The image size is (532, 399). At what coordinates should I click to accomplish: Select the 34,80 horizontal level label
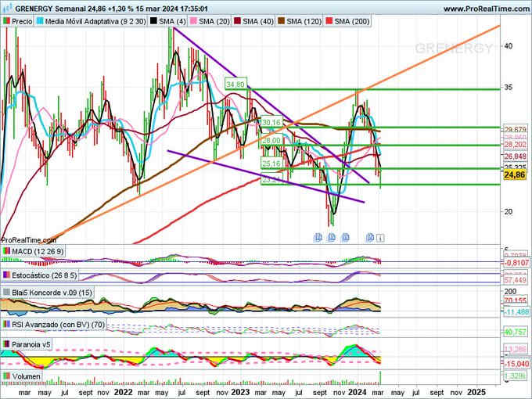235,84
